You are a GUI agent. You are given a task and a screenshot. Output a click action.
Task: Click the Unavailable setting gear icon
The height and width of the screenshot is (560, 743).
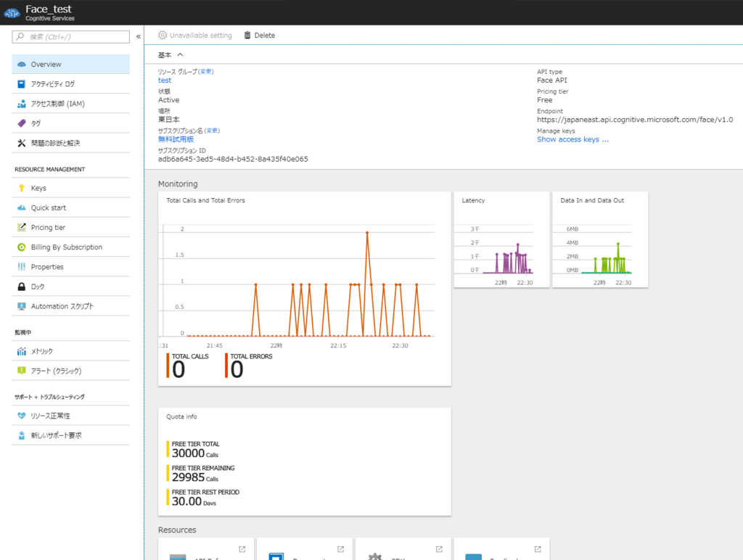click(163, 35)
